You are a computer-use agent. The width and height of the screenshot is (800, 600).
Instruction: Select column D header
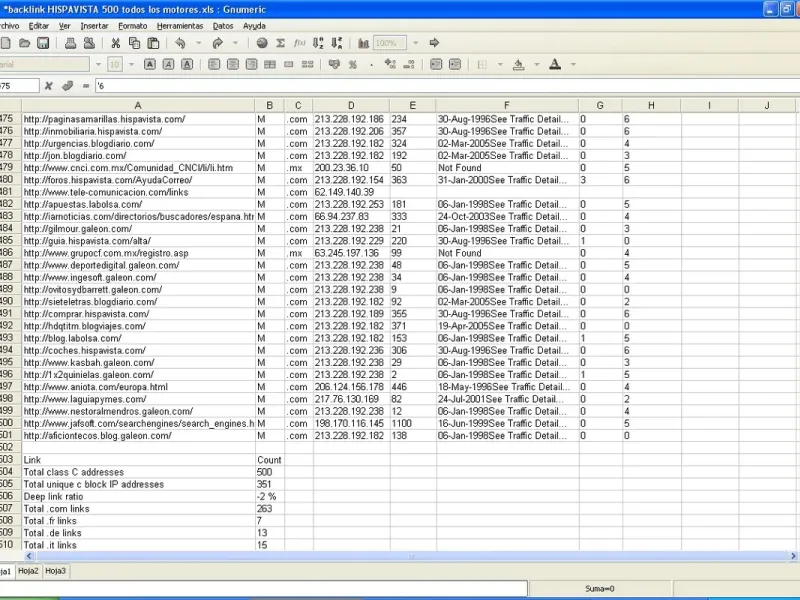tap(351, 106)
